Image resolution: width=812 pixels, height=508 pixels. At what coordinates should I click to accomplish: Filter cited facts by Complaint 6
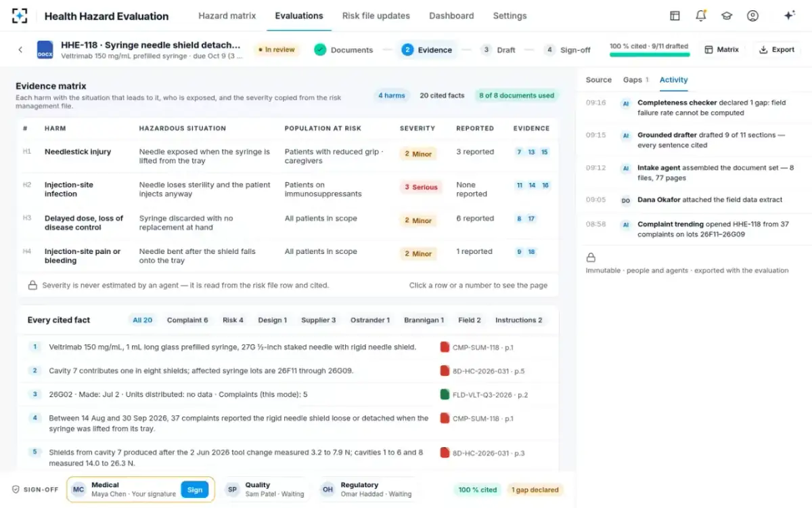coord(187,320)
